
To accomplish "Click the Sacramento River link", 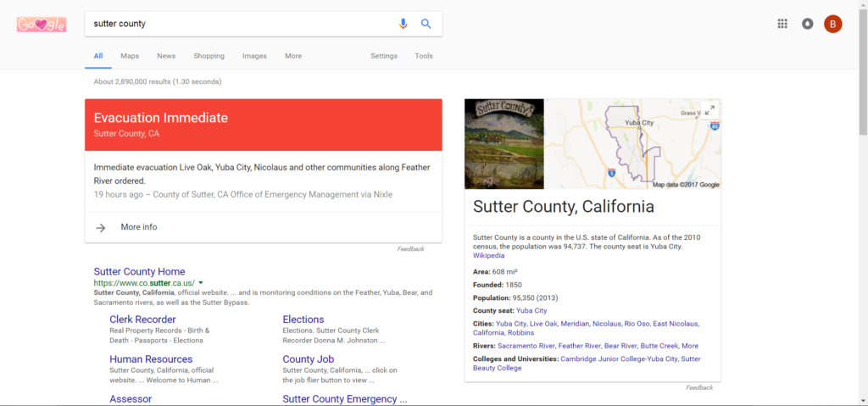I will coord(526,346).
